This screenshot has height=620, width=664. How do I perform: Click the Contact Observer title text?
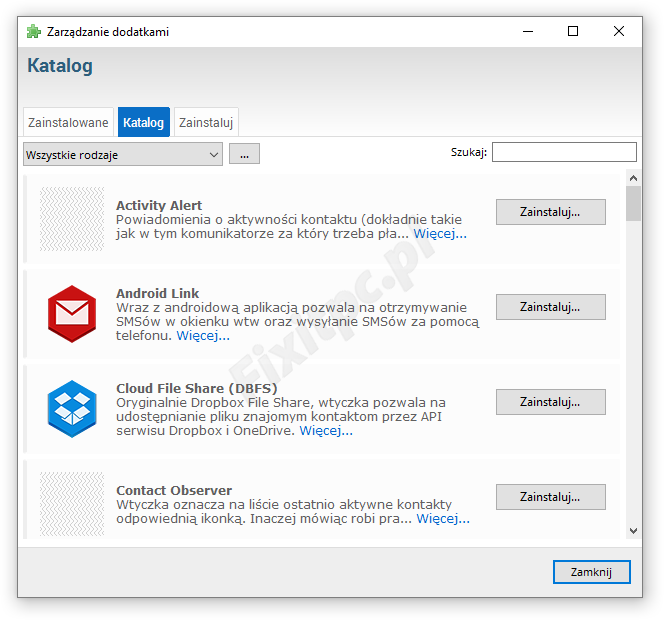point(174,490)
